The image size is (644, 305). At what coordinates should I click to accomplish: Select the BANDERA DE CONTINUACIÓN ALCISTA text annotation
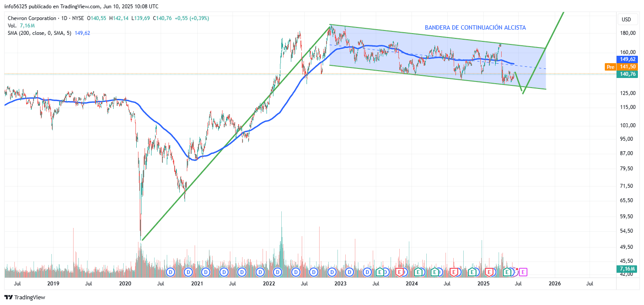click(x=475, y=27)
